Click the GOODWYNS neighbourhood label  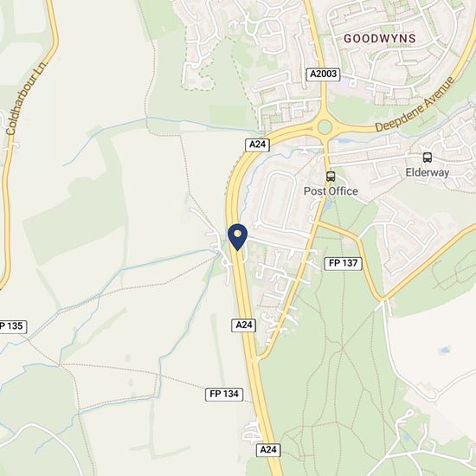click(x=379, y=39)
